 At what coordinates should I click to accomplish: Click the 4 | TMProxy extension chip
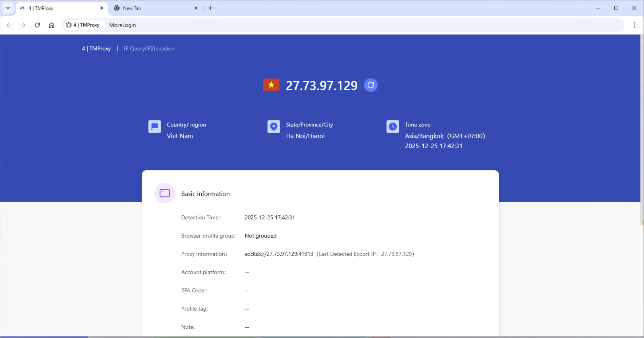pyautogui.click(x=83, y=25)
